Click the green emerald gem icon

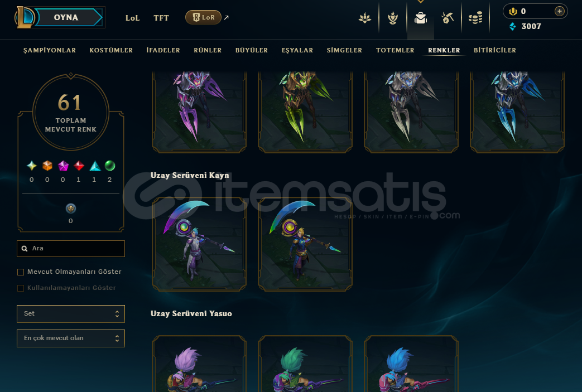(110, 166)
